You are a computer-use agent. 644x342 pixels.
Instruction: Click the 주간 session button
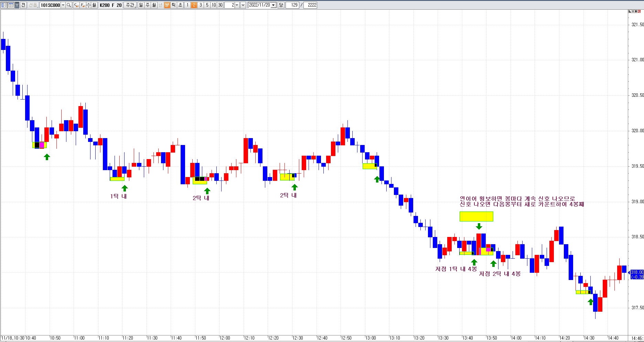(x=130, y=5)
